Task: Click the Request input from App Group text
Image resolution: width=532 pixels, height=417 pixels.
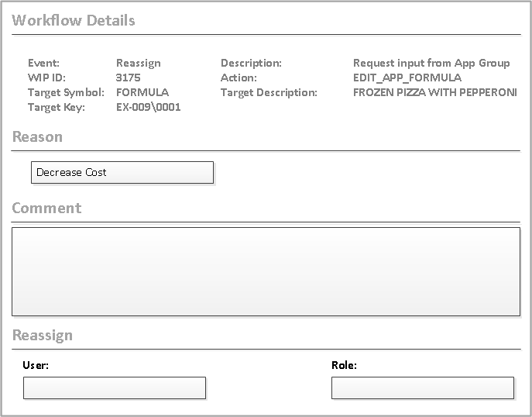Action: [431, 64]
